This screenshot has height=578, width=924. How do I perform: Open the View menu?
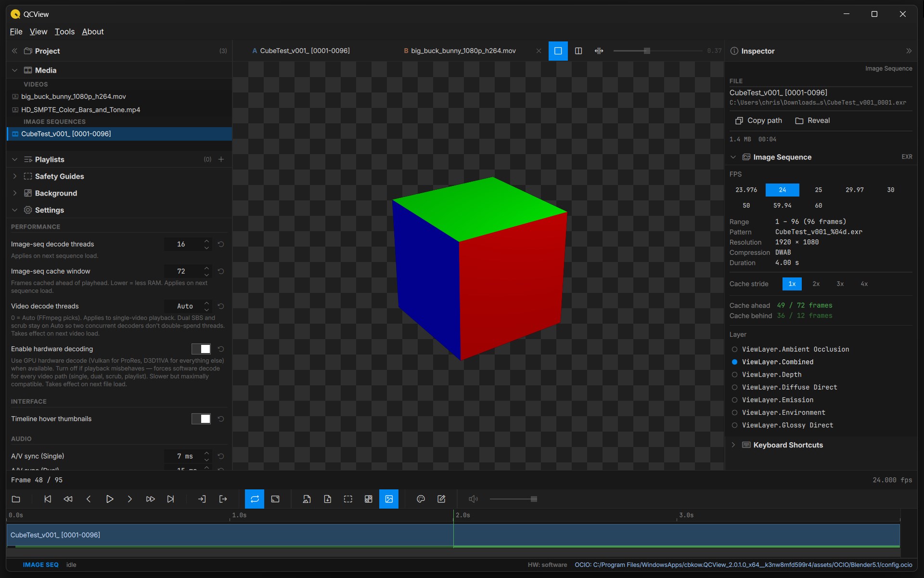pos(38,31)
